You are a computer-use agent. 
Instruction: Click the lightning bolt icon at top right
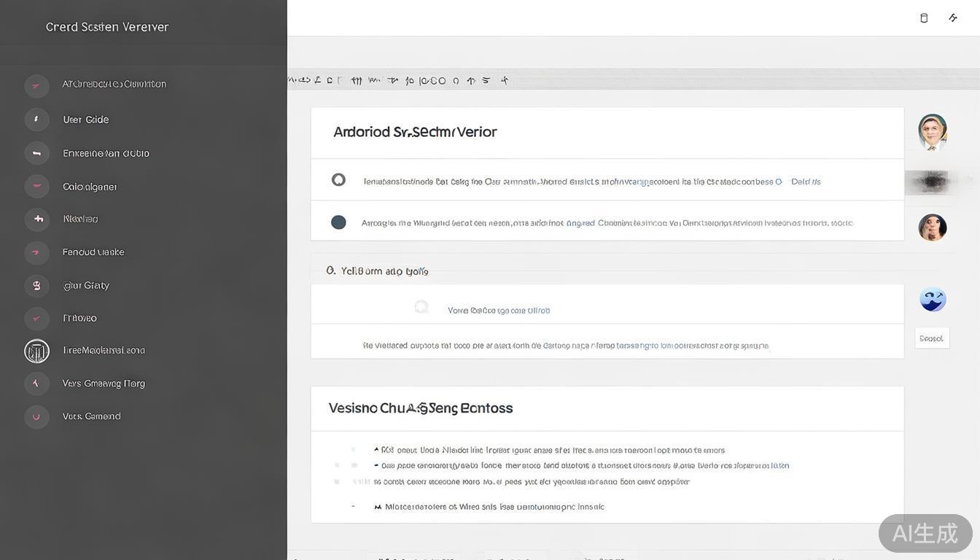[953, 18]
